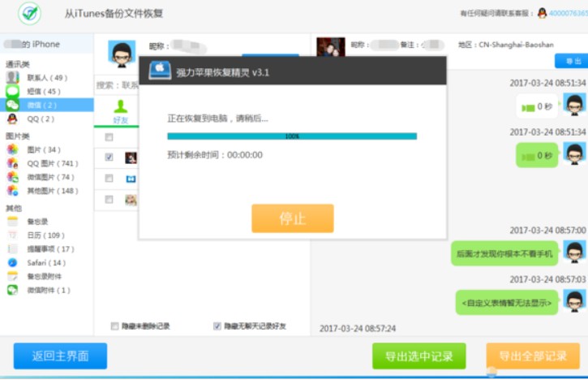Click 返回主界面 button

pyautogui.click(x=60, y=356)
